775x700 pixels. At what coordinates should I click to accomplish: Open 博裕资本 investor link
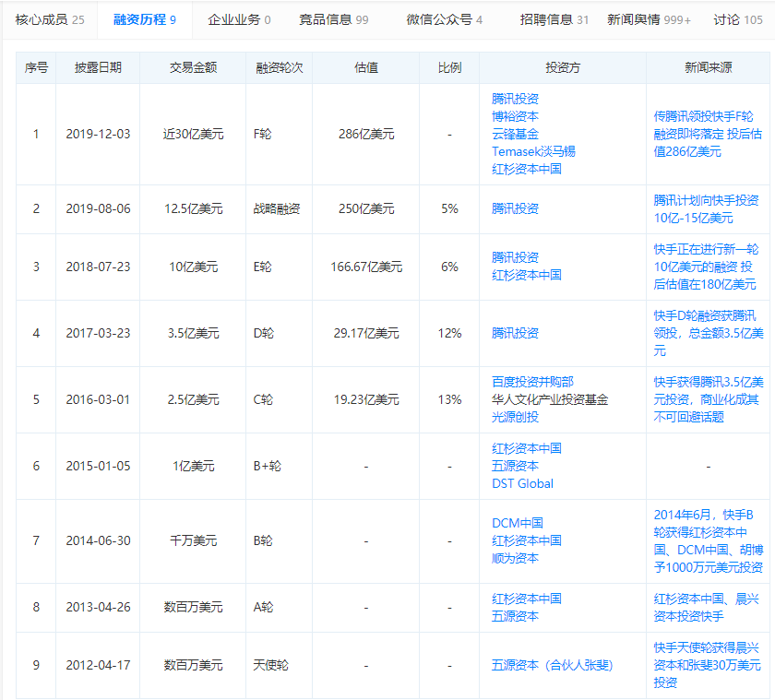[x=515, y=116]
